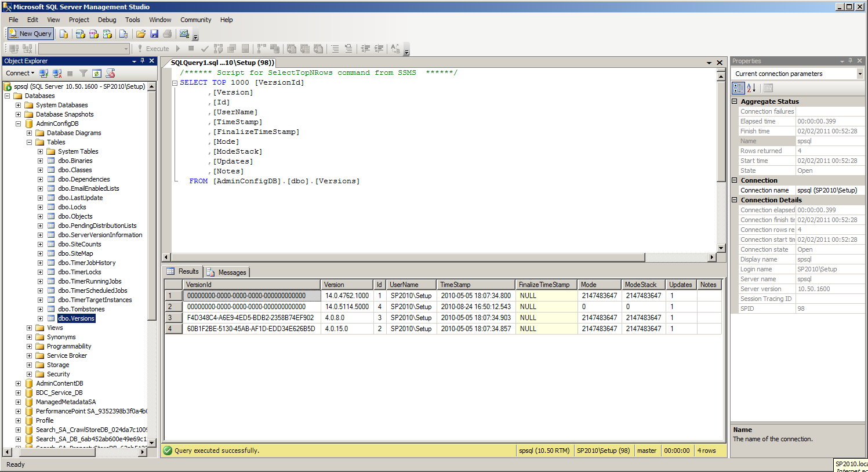
Task: Open the Current connection parameters dropdown
Action: 860,74
